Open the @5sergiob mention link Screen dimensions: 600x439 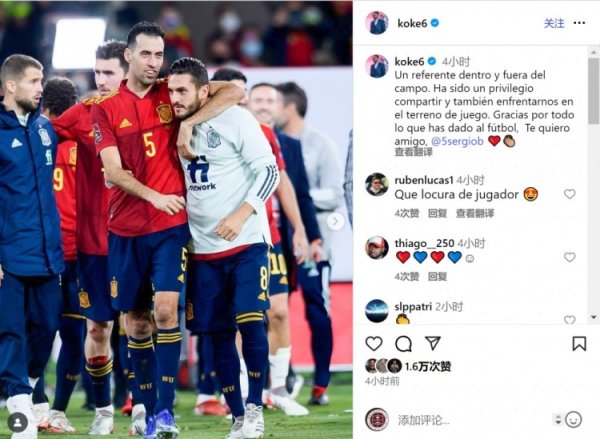coord(457,141)
